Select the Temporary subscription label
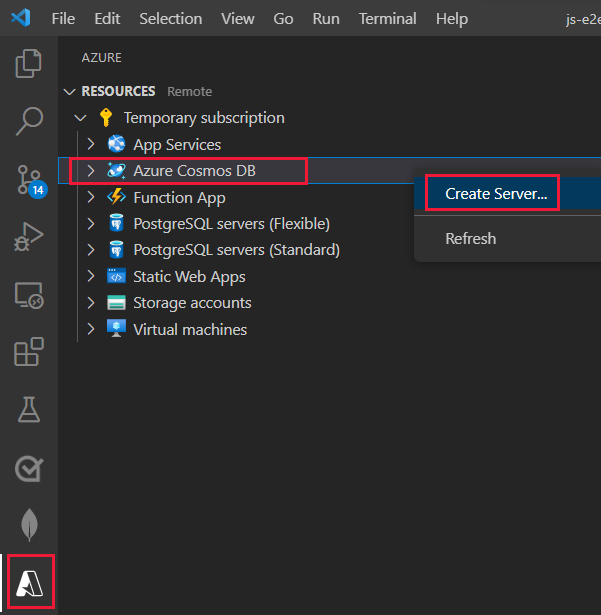 coord(204,118)
